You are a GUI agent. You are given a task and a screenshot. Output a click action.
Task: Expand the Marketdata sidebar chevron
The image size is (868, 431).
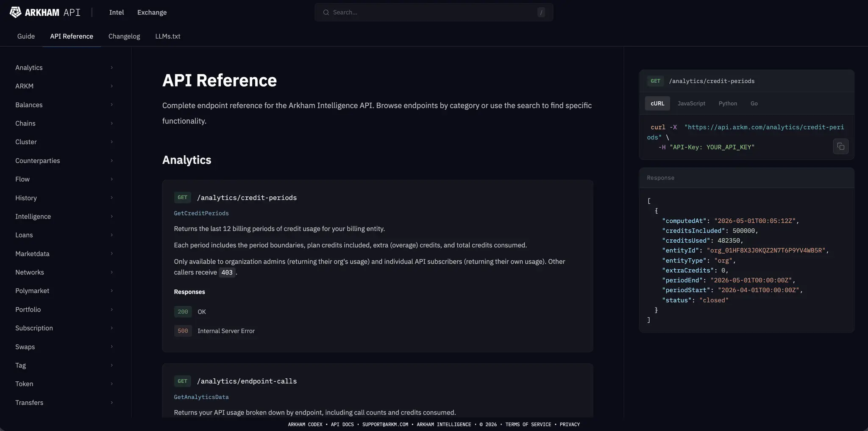click(x=111, y=254)
